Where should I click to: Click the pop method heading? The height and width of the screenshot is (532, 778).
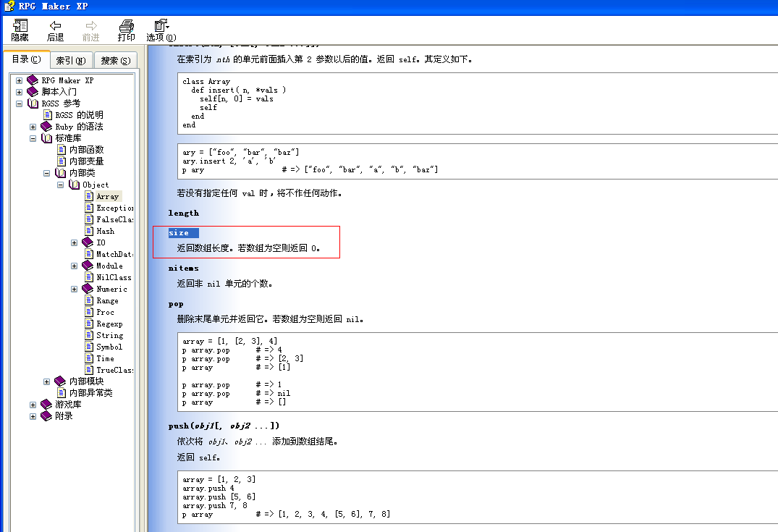pos(176,304)
